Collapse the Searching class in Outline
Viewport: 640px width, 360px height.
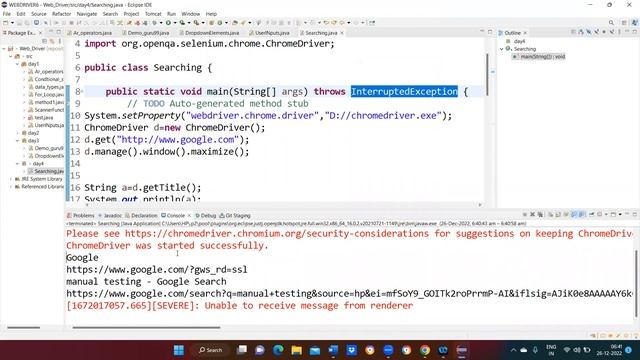502,49
